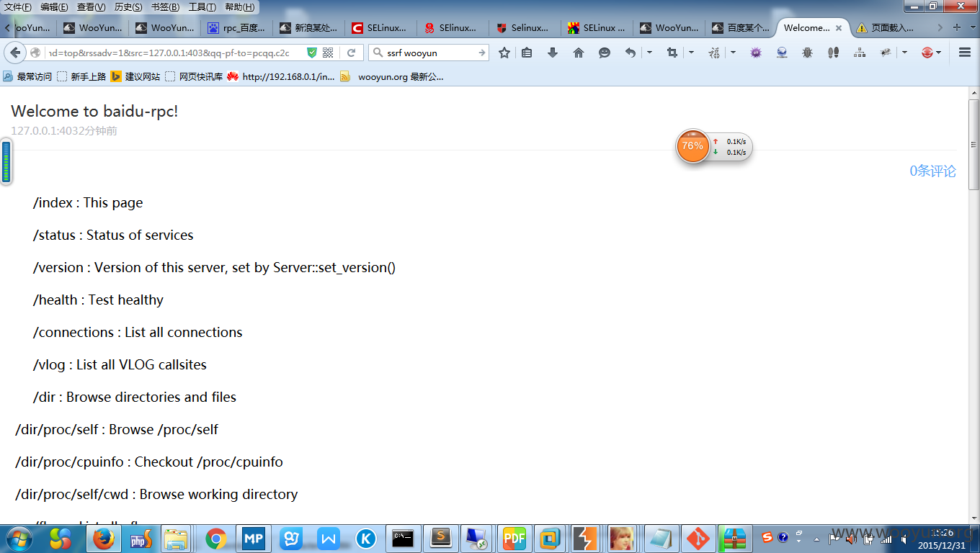Click the QR code icon in address bar
This screenshot has width=980, height=553.
point(328,53)
